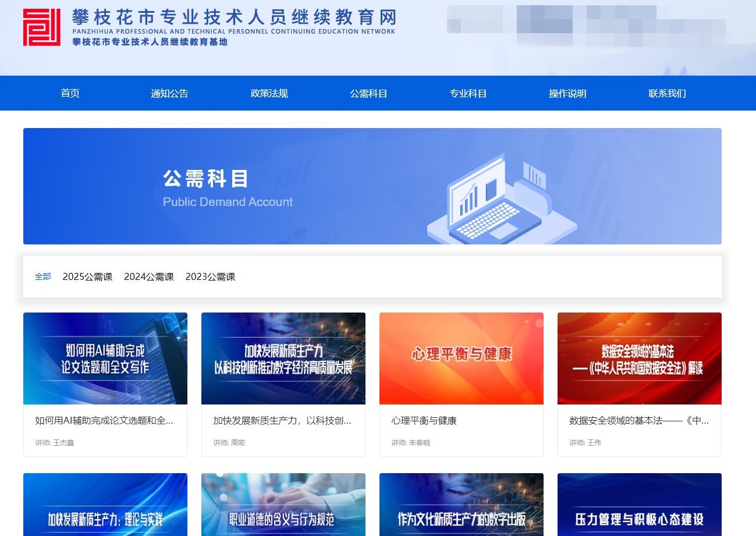
Task: Open the 心理平衡与健康 course title link
Action: tap(424, 420)
